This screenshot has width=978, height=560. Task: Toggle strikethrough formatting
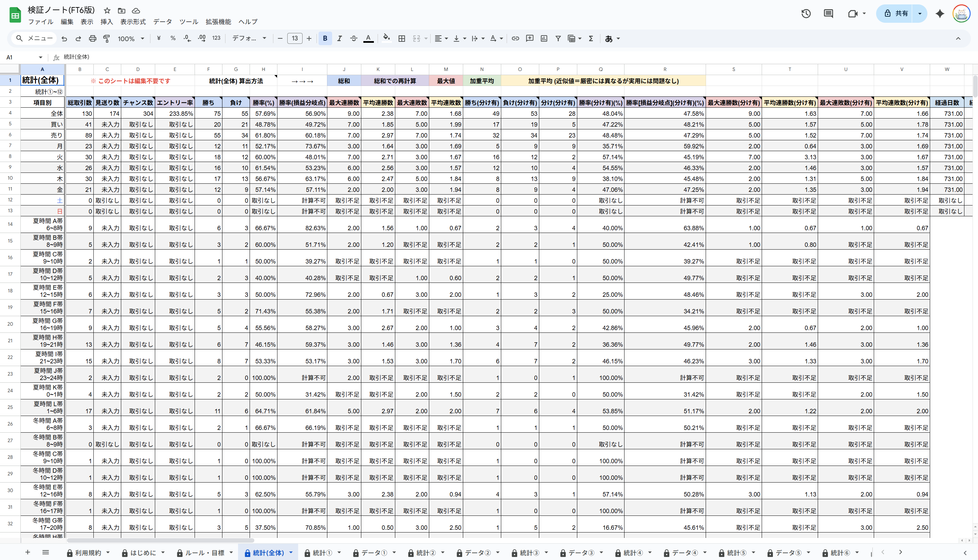[x=354, y=38]
